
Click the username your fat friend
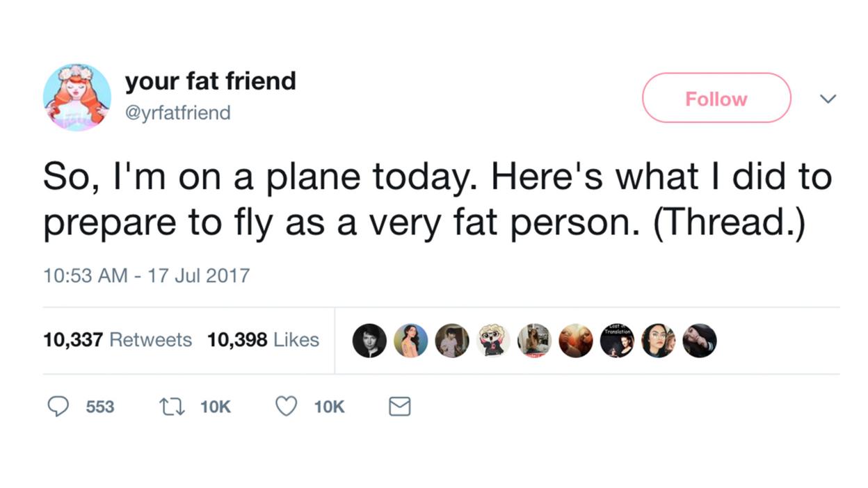tap(210, 81)
